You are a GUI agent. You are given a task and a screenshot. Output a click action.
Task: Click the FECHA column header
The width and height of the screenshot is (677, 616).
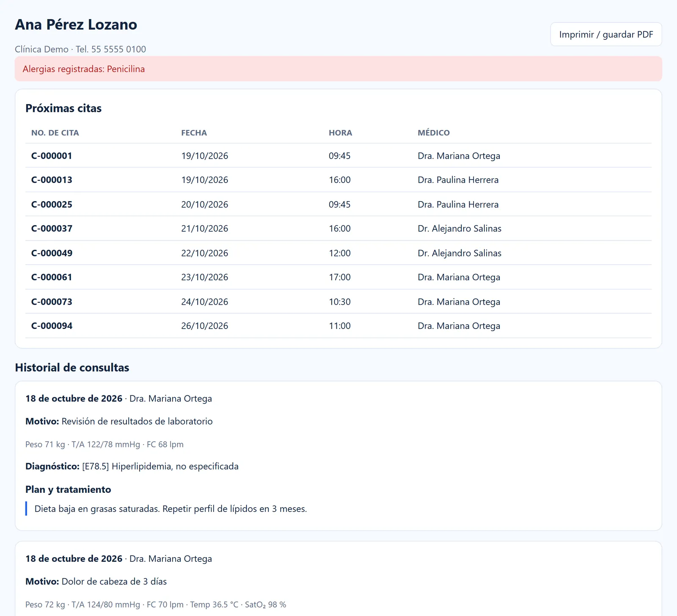194,133
